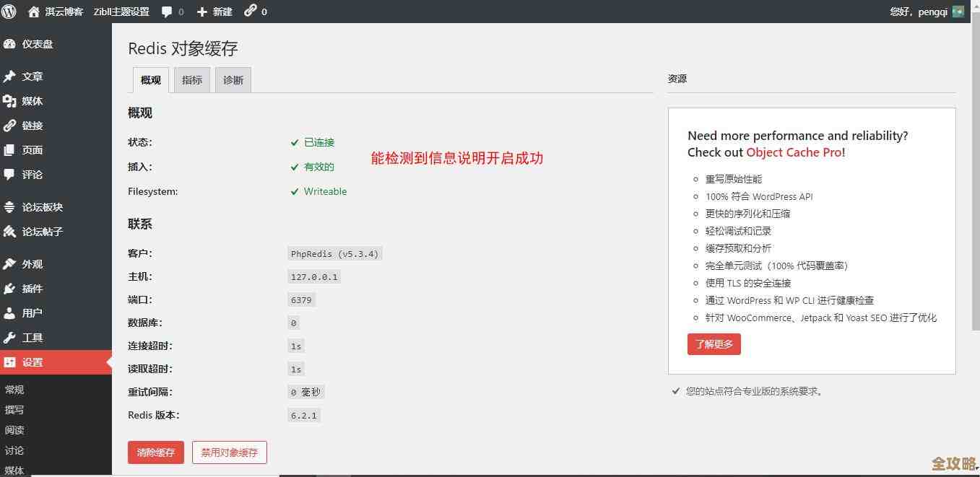This screenshot has width=980, height=477.
Task: Switch to the 指标 tab
Action: (191, 79)
